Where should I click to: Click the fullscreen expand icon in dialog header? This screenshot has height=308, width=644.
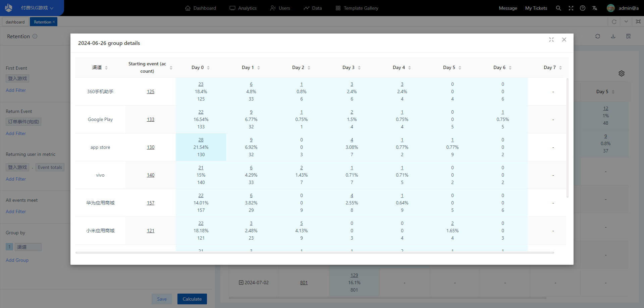point(551,40)
